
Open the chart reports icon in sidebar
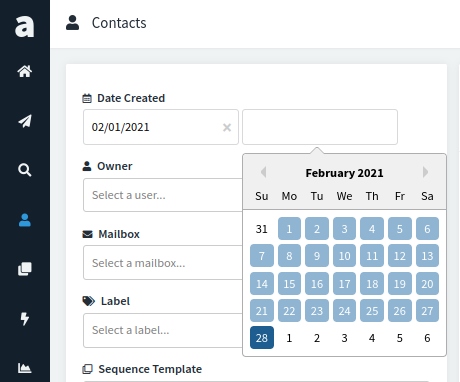pyautogui.click(x=25, y=368)
